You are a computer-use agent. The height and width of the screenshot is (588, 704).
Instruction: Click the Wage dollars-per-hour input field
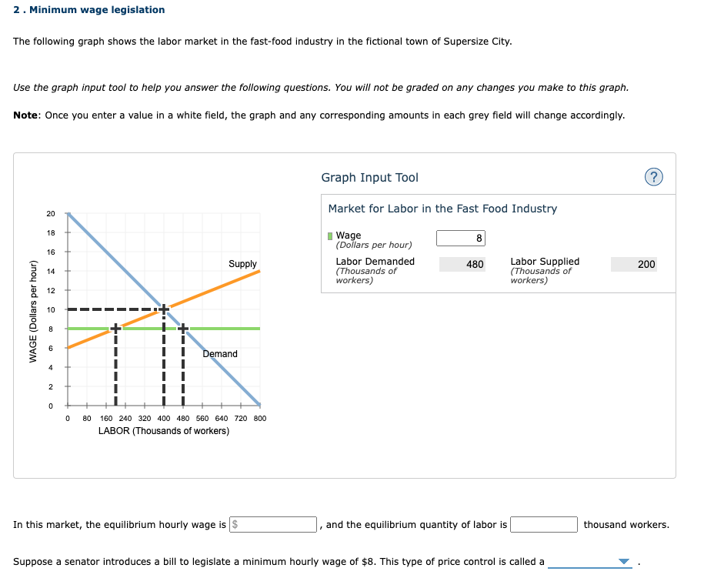pos(460,238)
